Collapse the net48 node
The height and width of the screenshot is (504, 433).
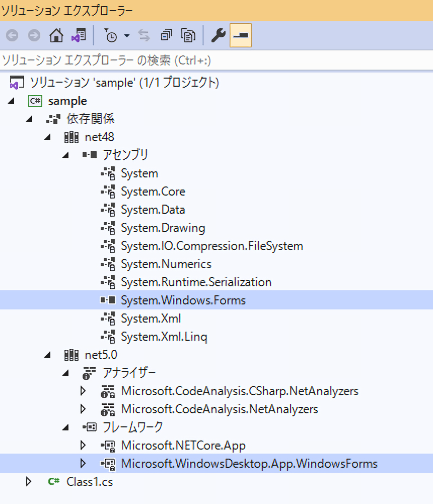click(x=47, y=137)
